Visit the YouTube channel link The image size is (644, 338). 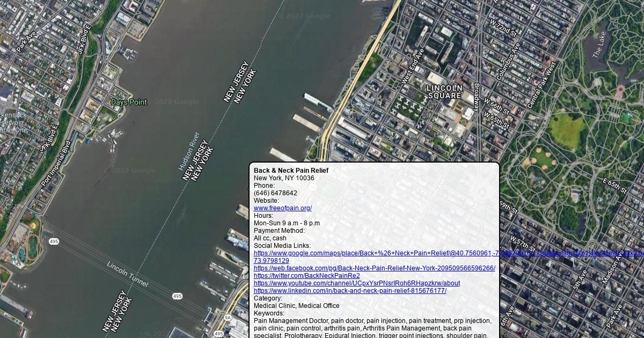tap(356, 283)
